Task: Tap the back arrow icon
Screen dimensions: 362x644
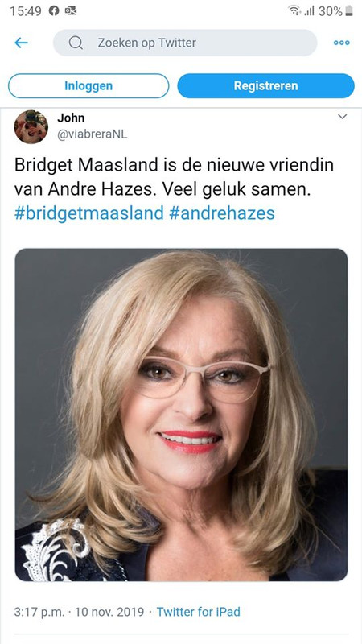Action: tap(21, 43)
